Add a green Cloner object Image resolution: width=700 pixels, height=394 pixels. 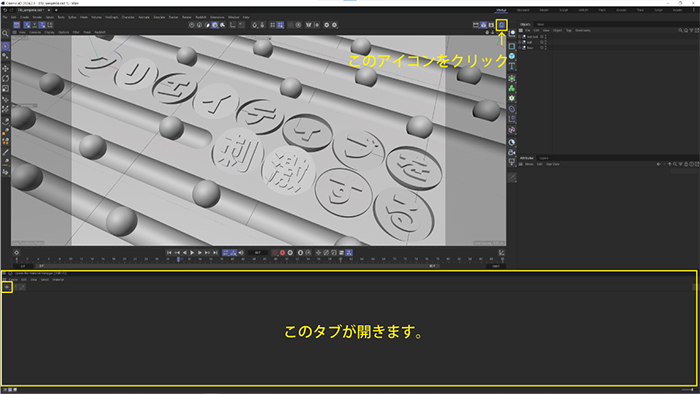512,88
